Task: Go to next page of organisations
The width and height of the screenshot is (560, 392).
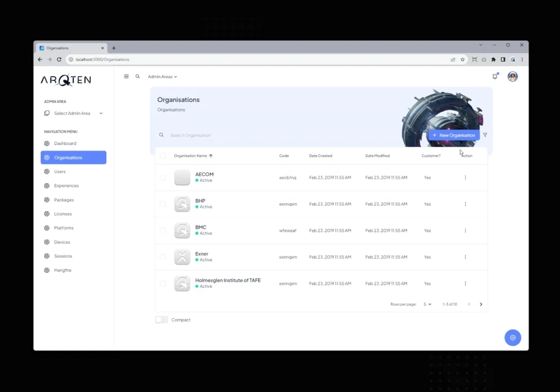Action: 481,304
